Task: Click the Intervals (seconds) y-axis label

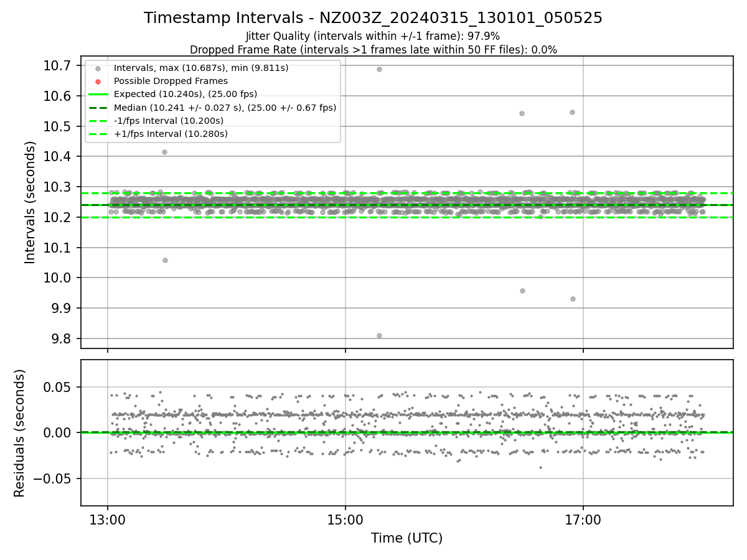Action: [x=31, y=202]
